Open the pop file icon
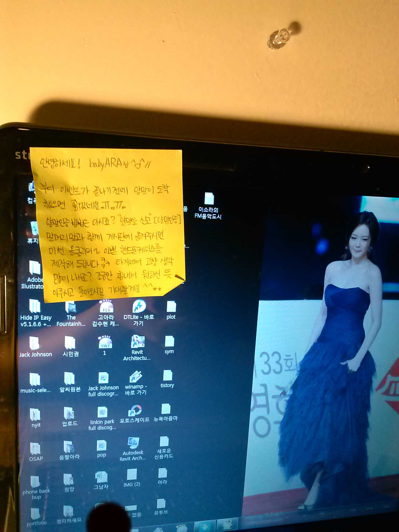Image resolution: width=399 pixels, height=532 pixels. [102, 449]
